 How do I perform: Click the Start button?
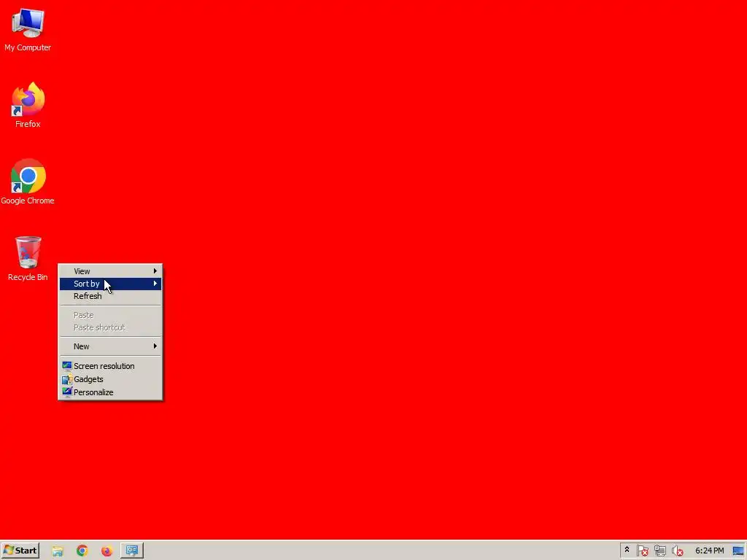(20, 551)
